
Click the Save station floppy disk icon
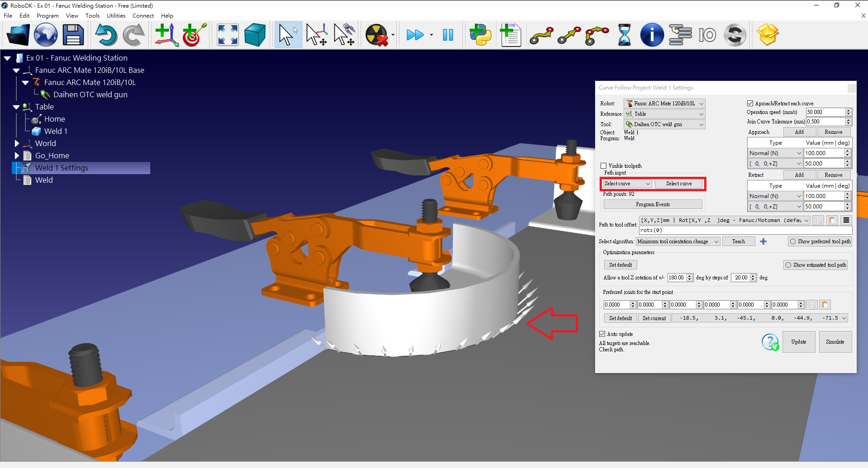click(x=73, y=35)
